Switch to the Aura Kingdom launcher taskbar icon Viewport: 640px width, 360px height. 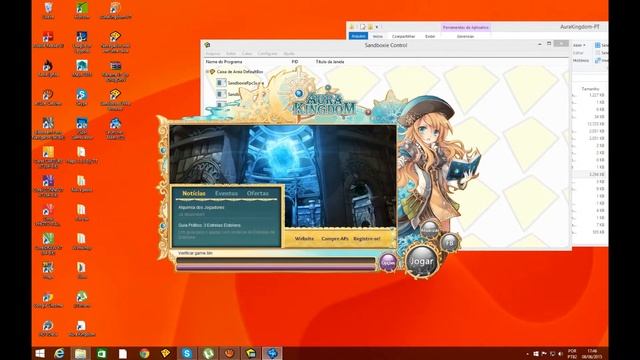[x=272, y=353]
